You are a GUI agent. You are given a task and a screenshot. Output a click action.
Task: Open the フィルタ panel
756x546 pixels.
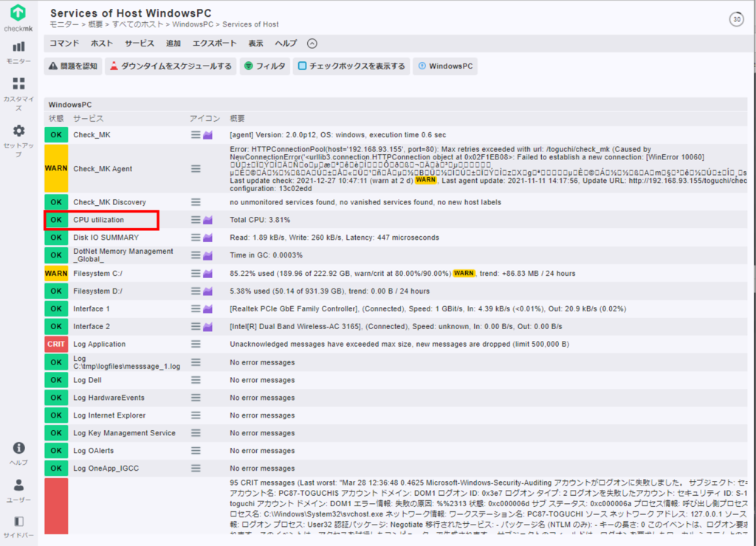(x=265, y=66)
